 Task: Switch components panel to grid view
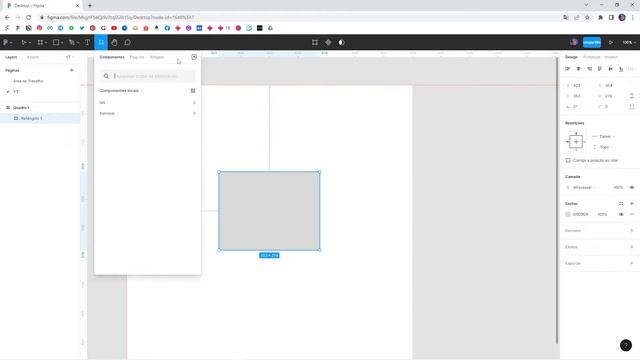point(193,91)
